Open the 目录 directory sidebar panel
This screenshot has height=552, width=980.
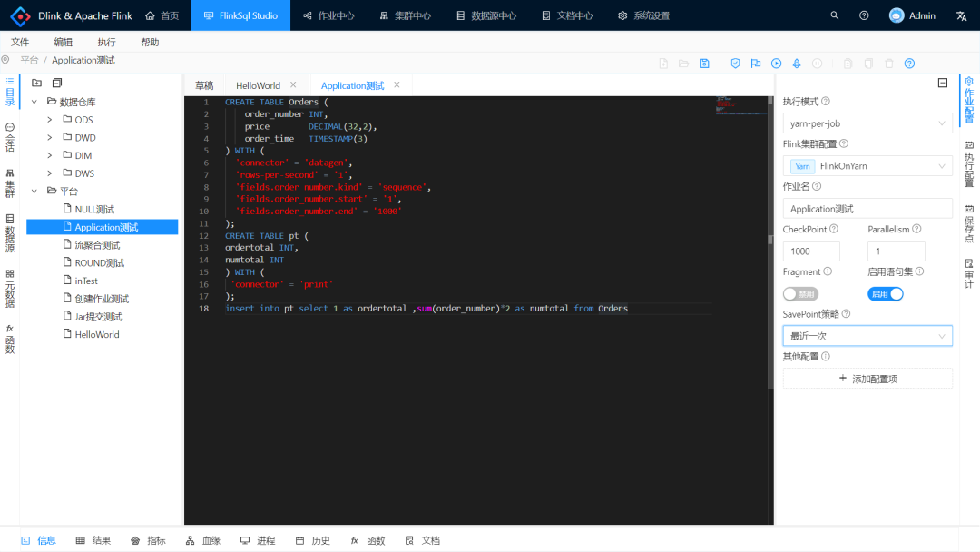[10, 92]
